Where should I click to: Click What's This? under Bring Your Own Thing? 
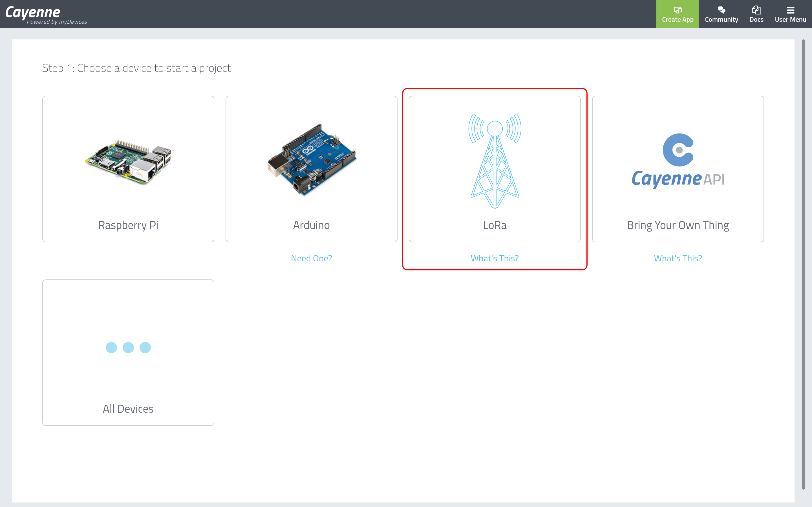[x=678, y=258]
